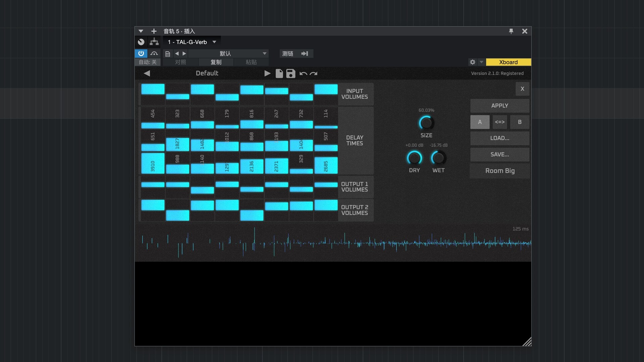
Task: Open the routing diagram icon
Action: click(154, 42)
